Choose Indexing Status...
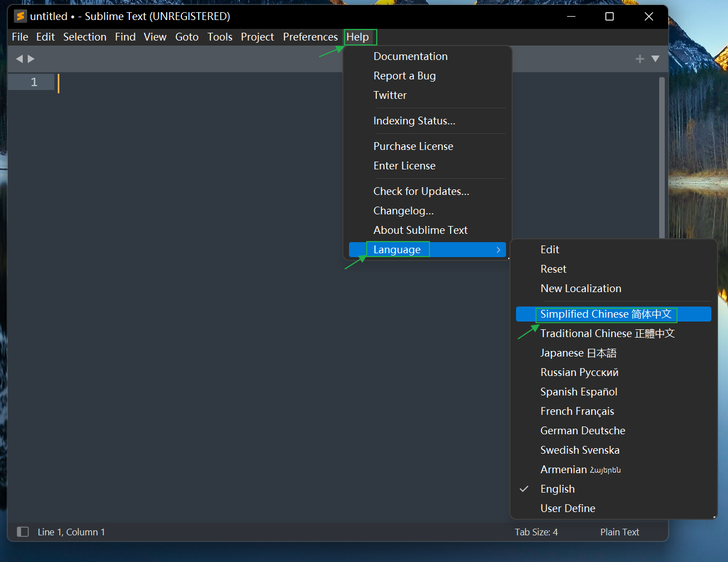This screenshot has width=728, height=562. click(x=427, y=121)
